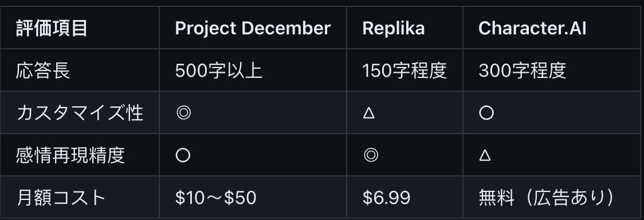
Task: Select the $6.99 cost cell
Action: 386,198
